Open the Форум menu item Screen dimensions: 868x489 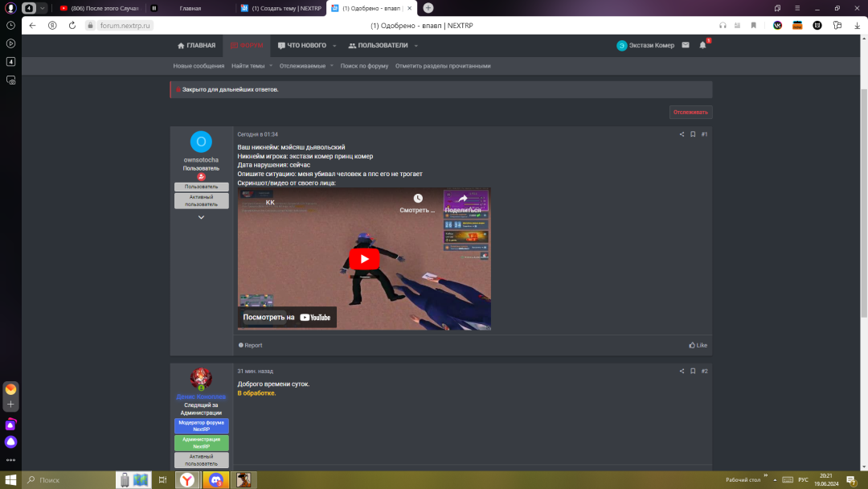coord(247,45)
